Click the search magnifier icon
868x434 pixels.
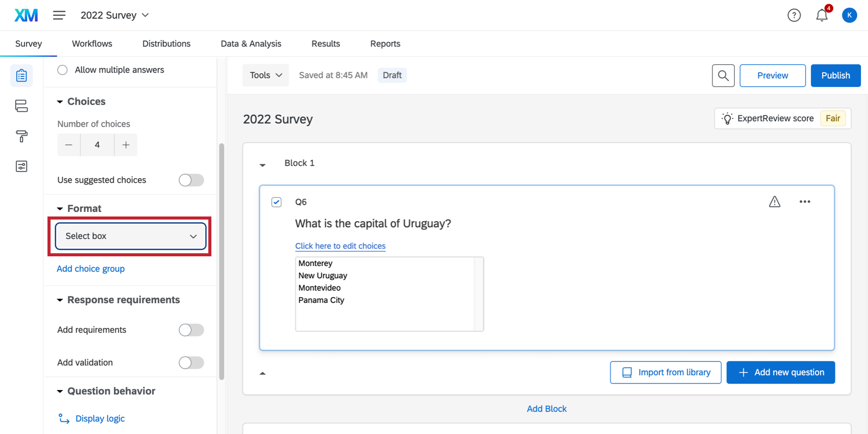click(723, 76)
